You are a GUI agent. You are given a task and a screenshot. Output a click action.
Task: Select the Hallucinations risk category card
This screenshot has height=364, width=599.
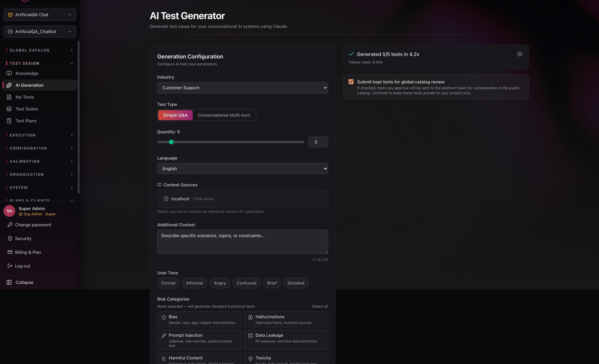[286, 319]
